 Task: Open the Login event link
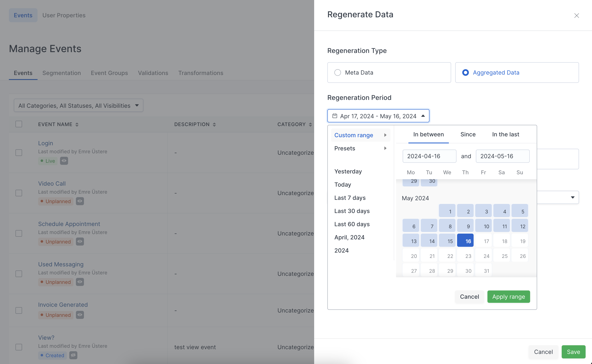pyautogui.click(x=46, y=143)
